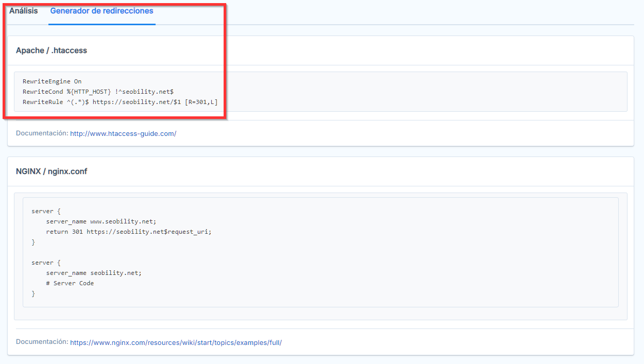Click the # Server Code comment
The width and height of the screenshot is (644, 364).
pyautogui.click(x=70, y=283)
